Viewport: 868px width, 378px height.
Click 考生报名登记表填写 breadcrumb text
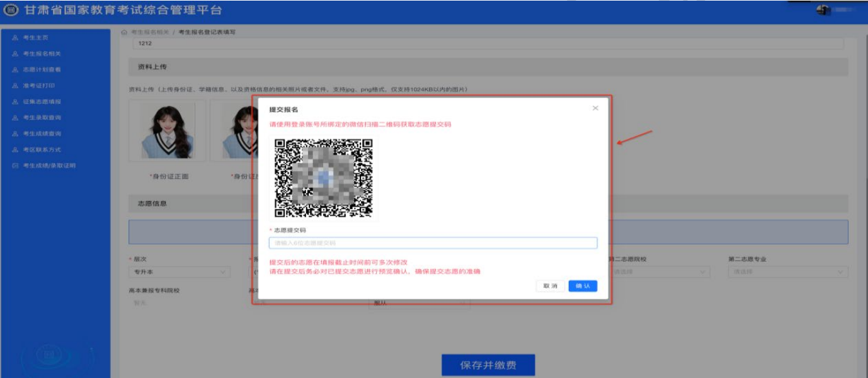click(x=207, y=32)
